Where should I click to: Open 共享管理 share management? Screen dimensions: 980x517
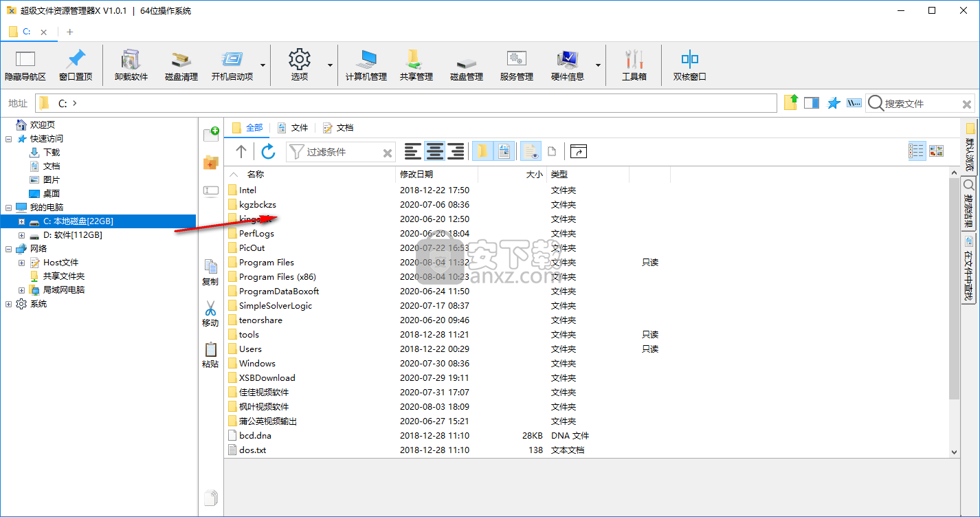(416, 65)
